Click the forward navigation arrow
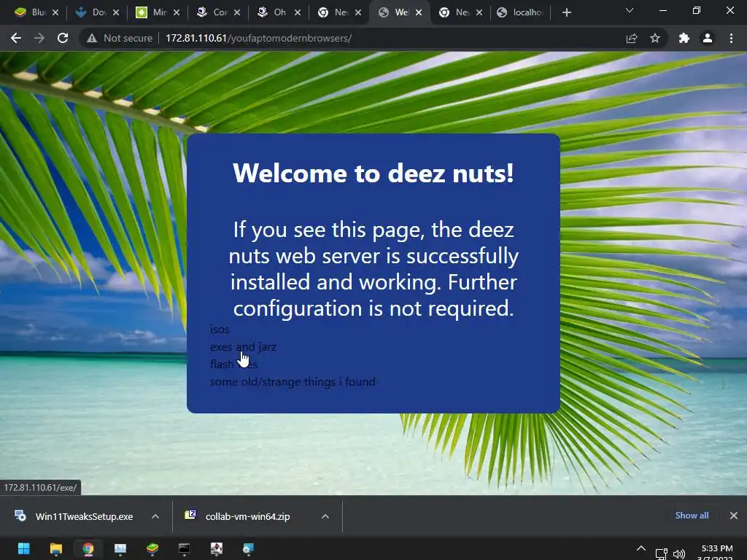This screenshot has height=560, width=747. pos(39,38)
